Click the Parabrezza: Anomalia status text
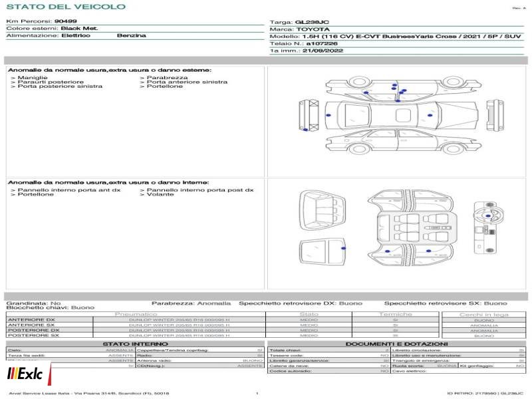Viewport: 532px width, 399px height. [191, 303]
